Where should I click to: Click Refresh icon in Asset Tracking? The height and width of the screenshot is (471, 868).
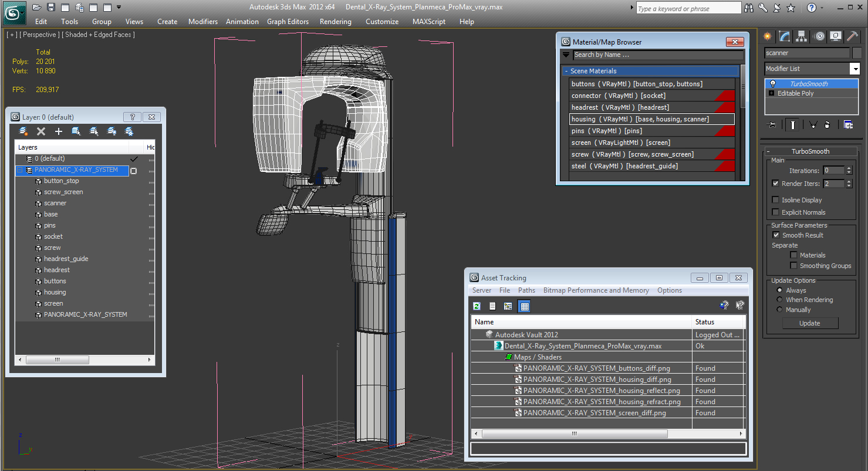tap(477, 306)
